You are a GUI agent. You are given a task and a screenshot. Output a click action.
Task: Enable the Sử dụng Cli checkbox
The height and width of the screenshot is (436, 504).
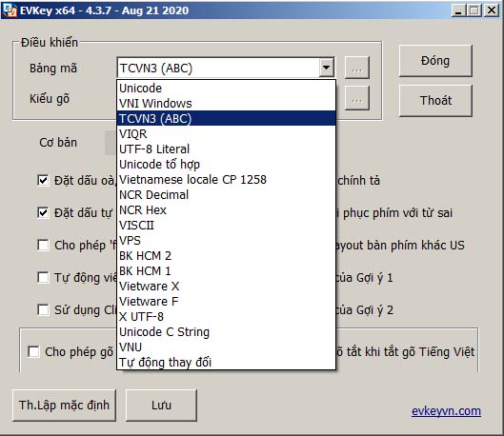coord(43,309)
